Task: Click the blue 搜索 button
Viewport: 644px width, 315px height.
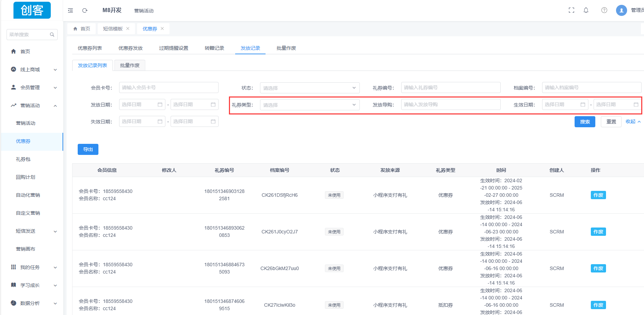Action: click(x=585, y=122)
